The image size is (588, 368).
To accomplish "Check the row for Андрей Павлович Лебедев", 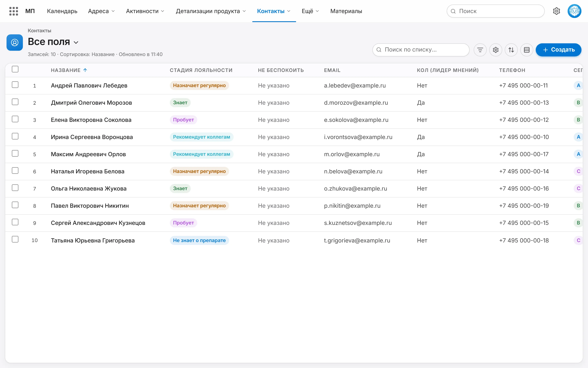I will [15, 85].
